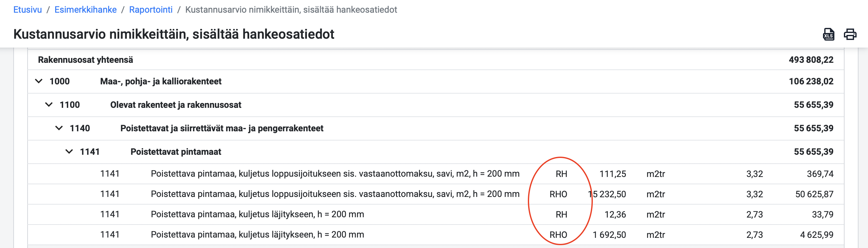Click the Poistettavat pintamaat group title
The height and width of the screenshot is (248, 868).
tap(176, 152)
